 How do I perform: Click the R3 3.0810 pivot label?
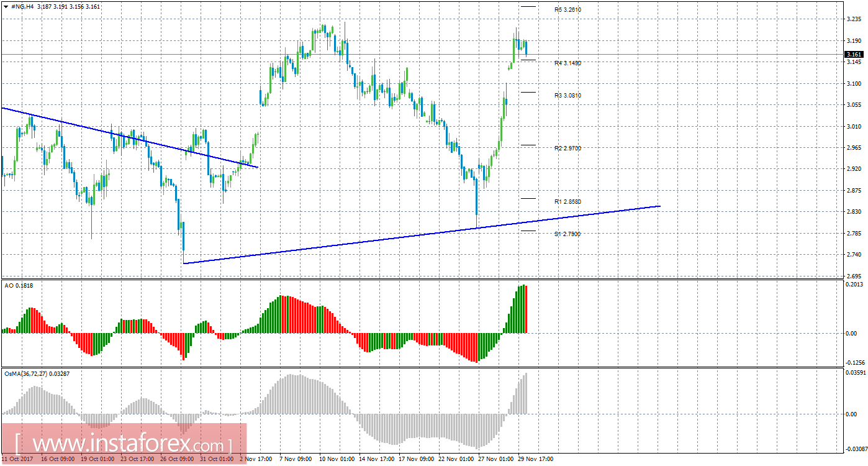[x=567, y=95]
